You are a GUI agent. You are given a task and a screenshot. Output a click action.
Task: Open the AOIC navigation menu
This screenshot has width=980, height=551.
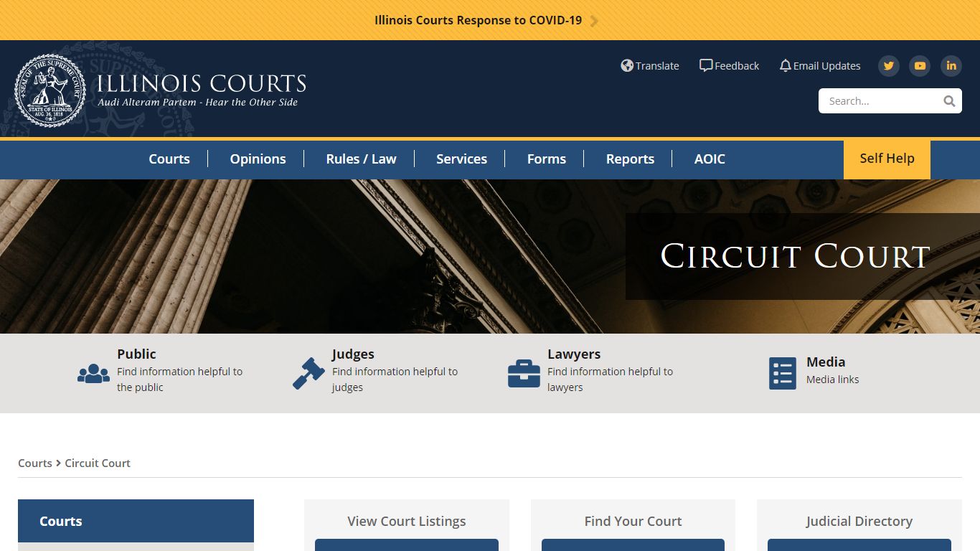click(710, 159)
